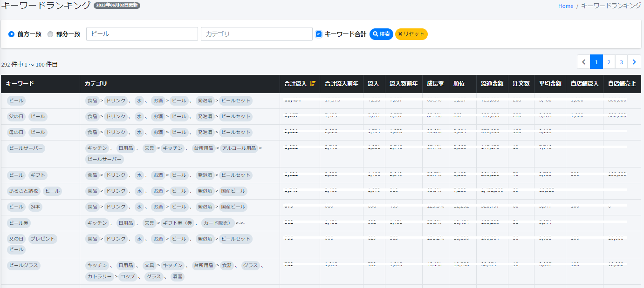Click the アルコール用品 category tag
The image size is (644, 288).
[239, 148]
